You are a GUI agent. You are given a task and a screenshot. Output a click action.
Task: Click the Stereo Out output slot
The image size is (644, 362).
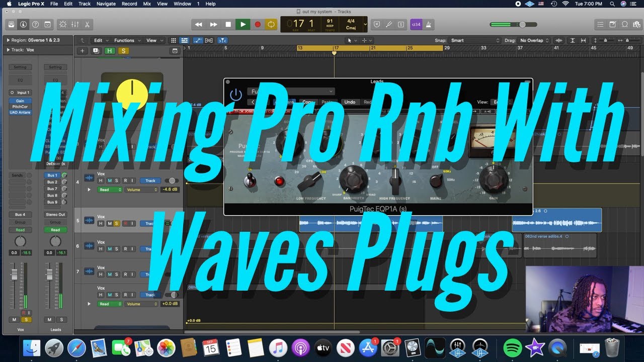pos(55,215)
